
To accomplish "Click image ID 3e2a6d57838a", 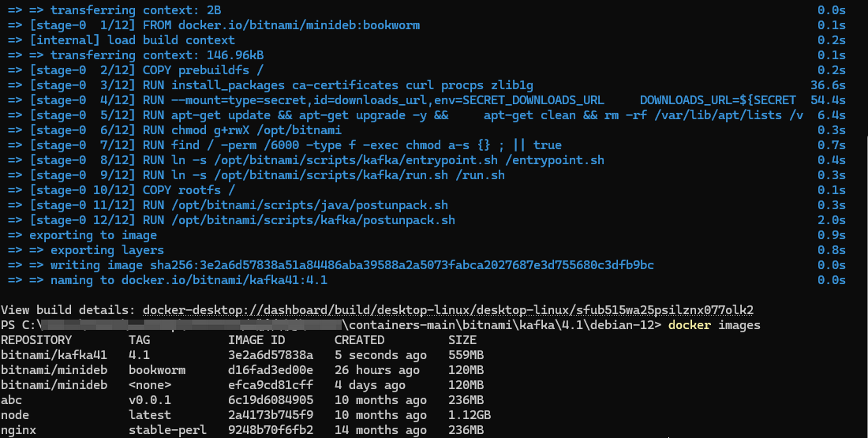I will pos(271,355).
